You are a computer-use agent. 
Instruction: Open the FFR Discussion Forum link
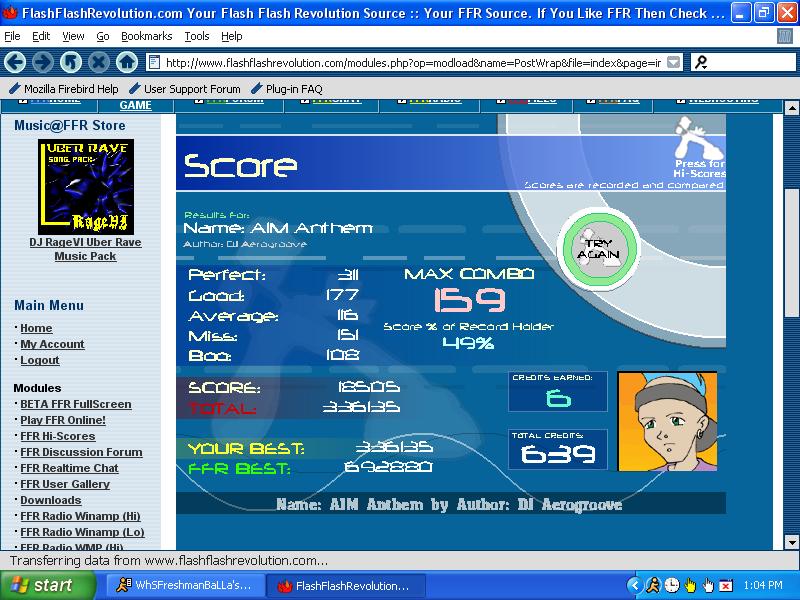[x=81, y=452]
